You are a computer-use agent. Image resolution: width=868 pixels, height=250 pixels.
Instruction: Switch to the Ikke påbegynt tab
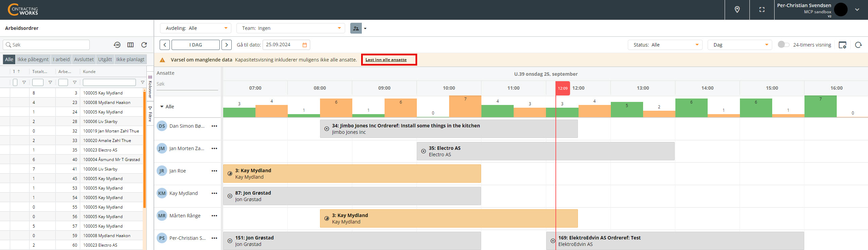33,59
